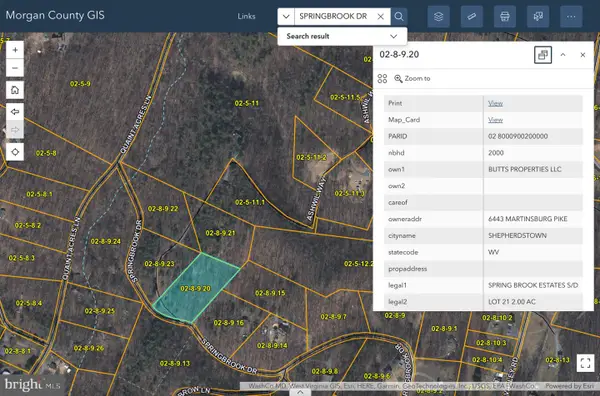The image size is (600, 396).
Task: Select parcel 02-8-9.15 on map
Action: 270,293
